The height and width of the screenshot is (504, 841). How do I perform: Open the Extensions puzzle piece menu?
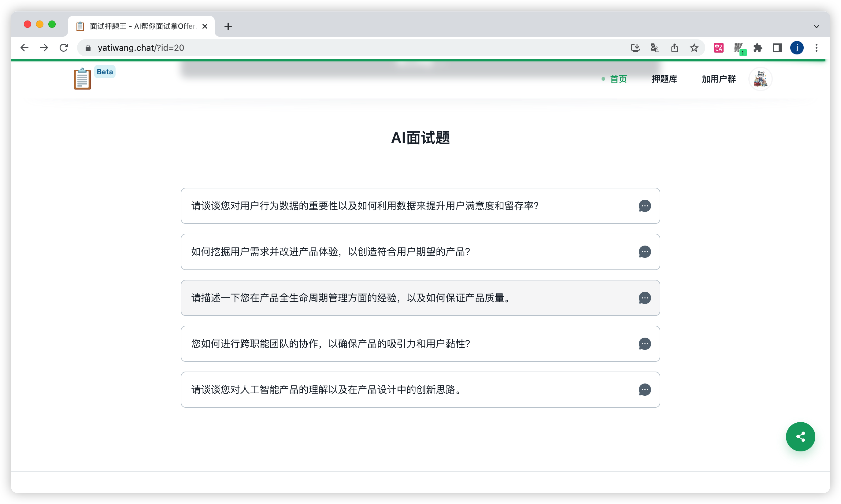[x=758, y=48]
